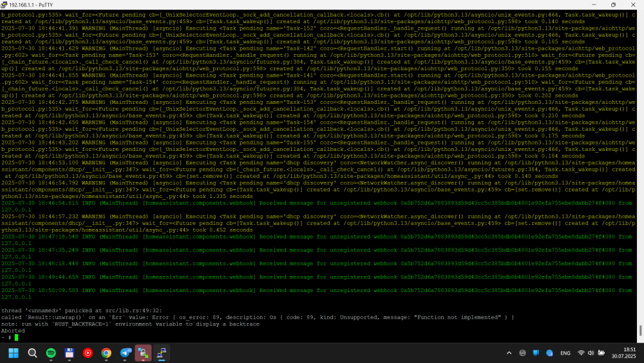Open taskbar Search
This screenshot has width=644, height=363.
pos(32,353)
